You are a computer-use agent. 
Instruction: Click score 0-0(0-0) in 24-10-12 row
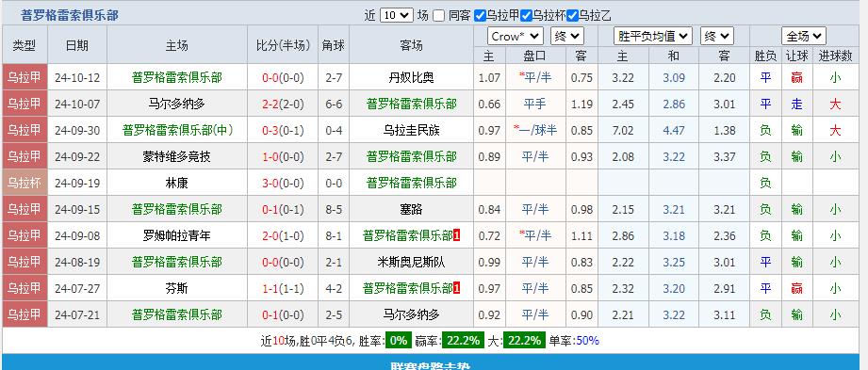click(283, 77)
